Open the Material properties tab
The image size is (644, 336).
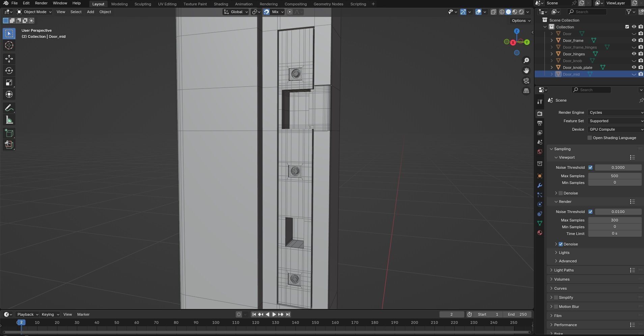[x=540, y=233]
